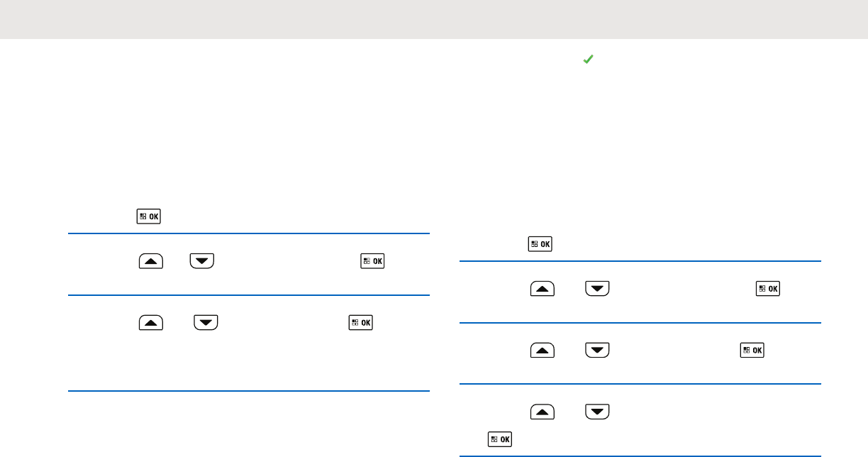Viewport: 868px width, 457px height.
Task: Click the OK key in left column's third step
Action: pyautogui.click(x=360, y=324)
